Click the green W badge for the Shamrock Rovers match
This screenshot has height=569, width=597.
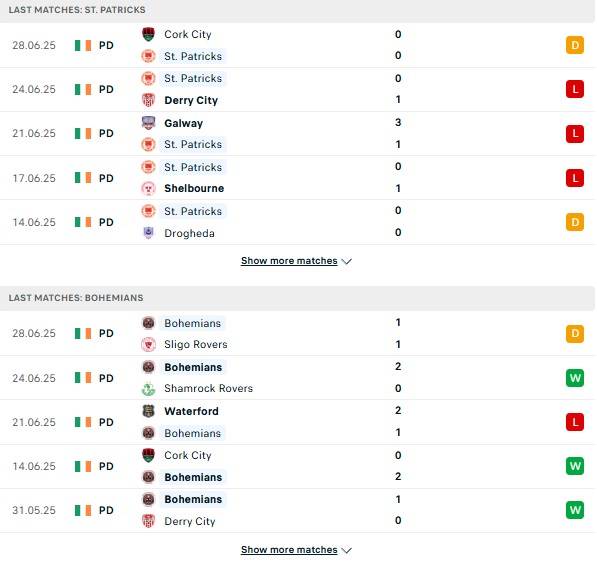tap(575, 378)
